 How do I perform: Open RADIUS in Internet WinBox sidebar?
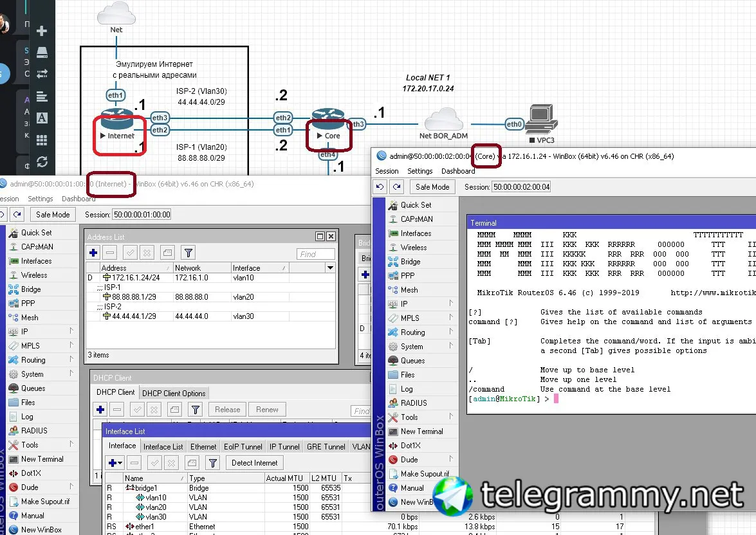click(x=33, y=431)
